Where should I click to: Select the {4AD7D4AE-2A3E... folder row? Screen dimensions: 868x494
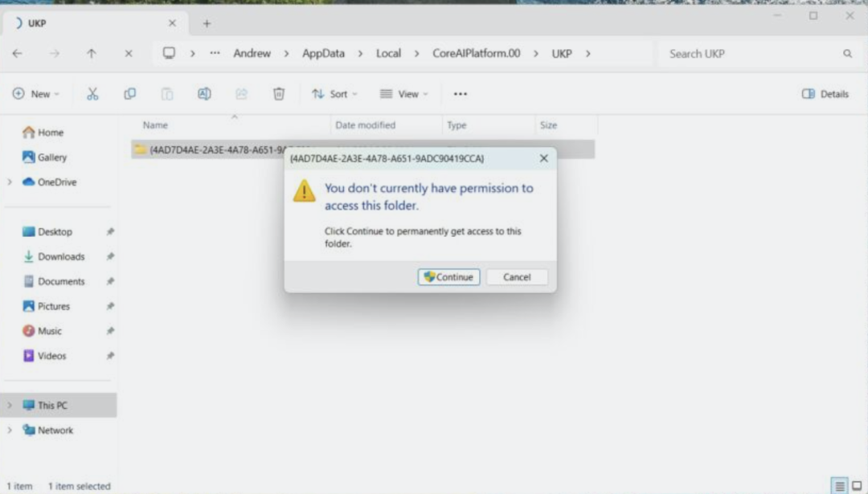click(362, 149)
